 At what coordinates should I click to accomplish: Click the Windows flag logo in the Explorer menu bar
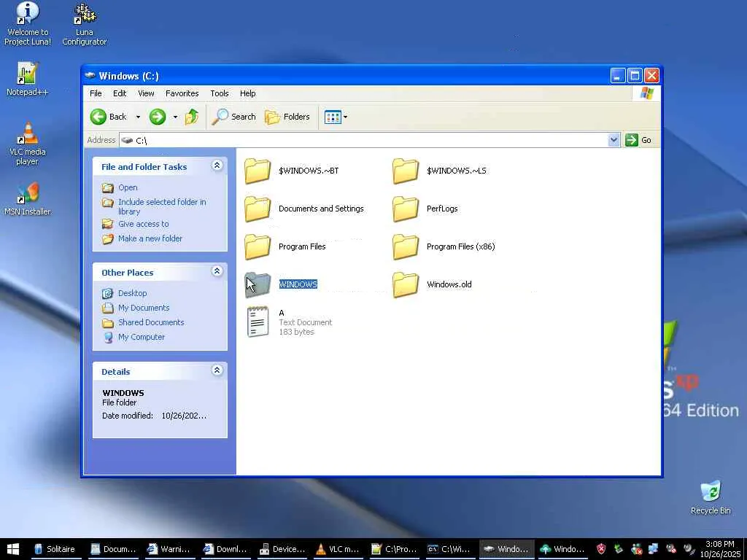click(x=646, y=93)
